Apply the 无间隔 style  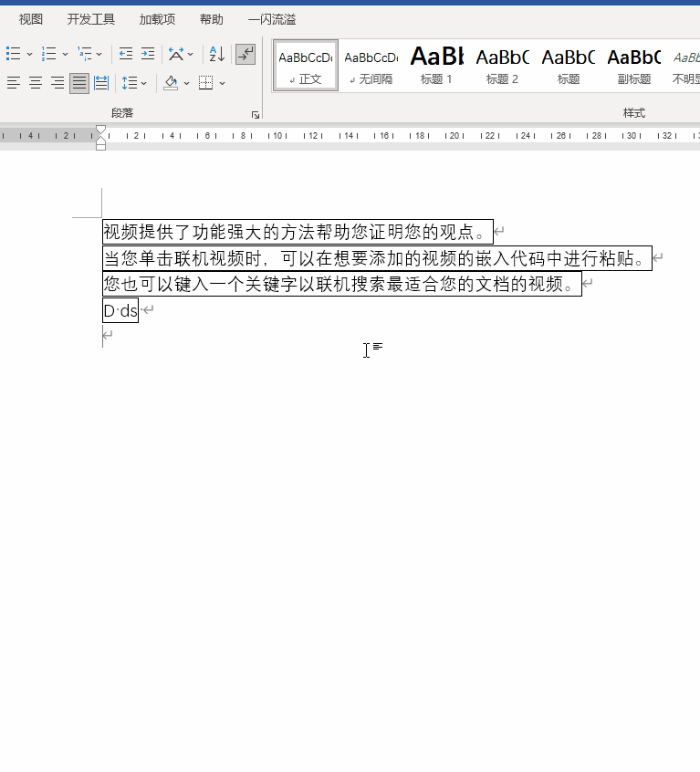pos(371,66)
